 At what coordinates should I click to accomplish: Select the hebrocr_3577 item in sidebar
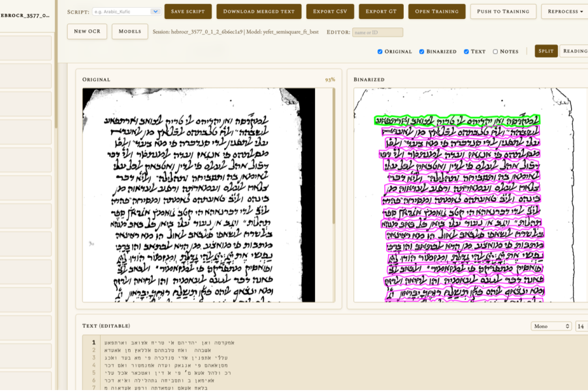tap(25, 16)
